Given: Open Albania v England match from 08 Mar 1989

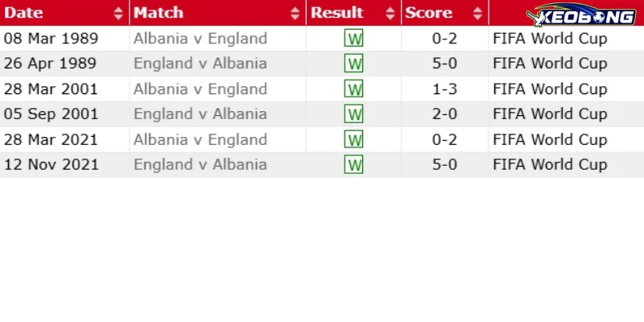Looking at the screenshot, I should [200, 38].
